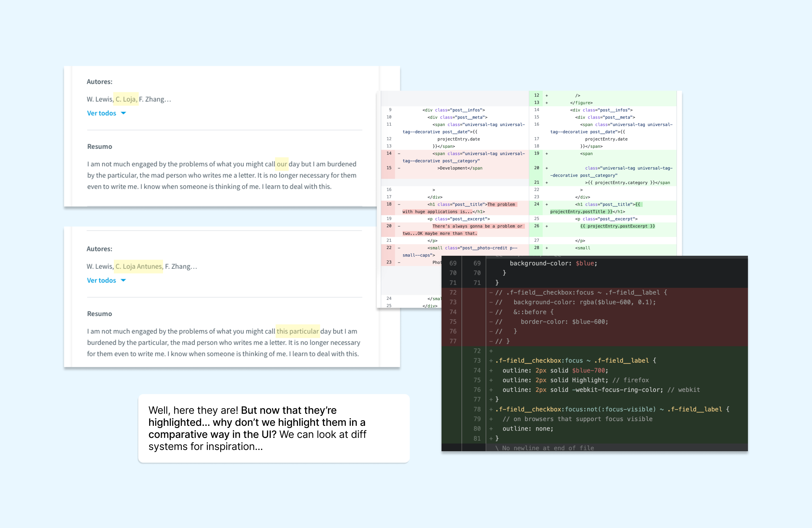Click removed line 14 in light diff
The image size is (812, 528).
tap(455, 157)
